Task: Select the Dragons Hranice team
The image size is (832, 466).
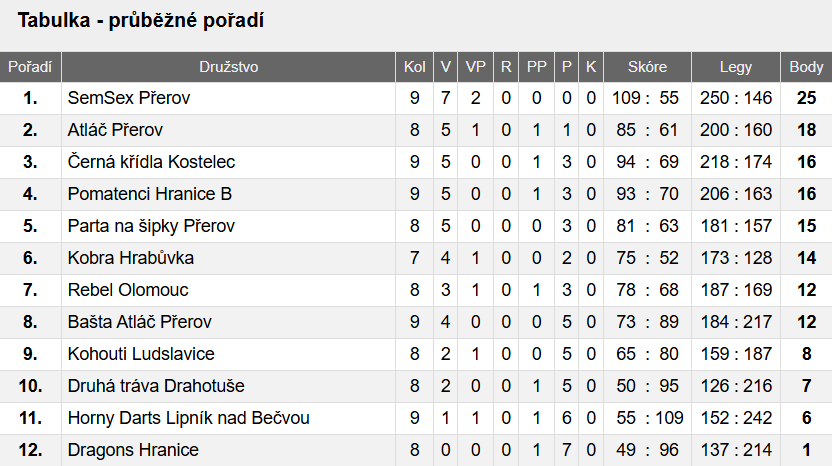Action: click(x=133, y=450)
